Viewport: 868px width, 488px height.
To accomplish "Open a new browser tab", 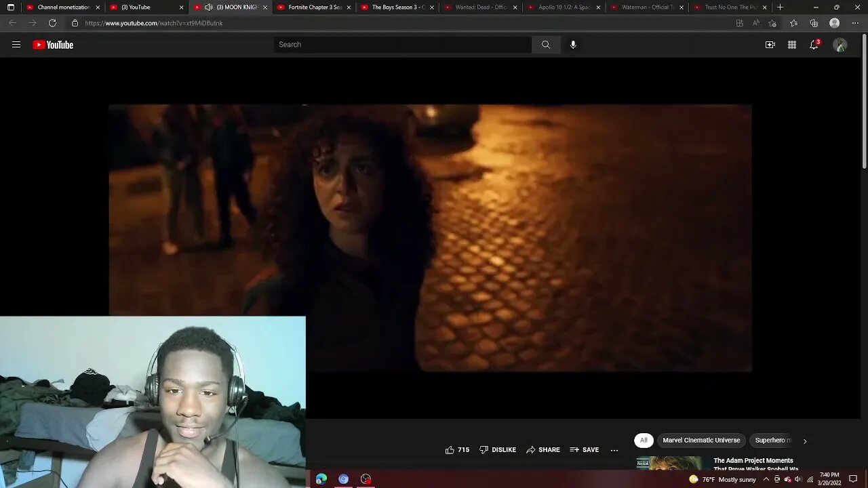I will point(781,7).
